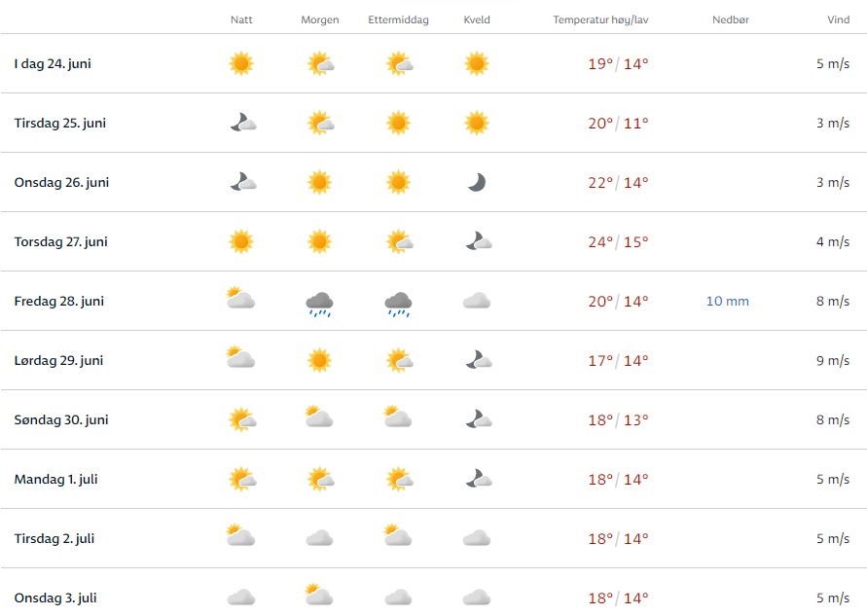Click the partly cloudy icon Søndag 30. juni afternoon
This screenshot has height=616, width=867.
tap(397, 418)
